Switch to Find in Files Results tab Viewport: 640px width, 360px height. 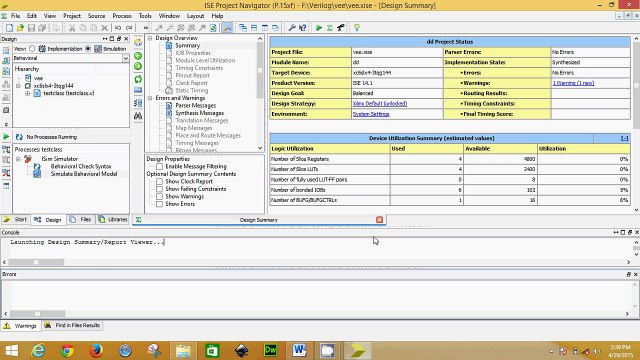tap(72, 326)
